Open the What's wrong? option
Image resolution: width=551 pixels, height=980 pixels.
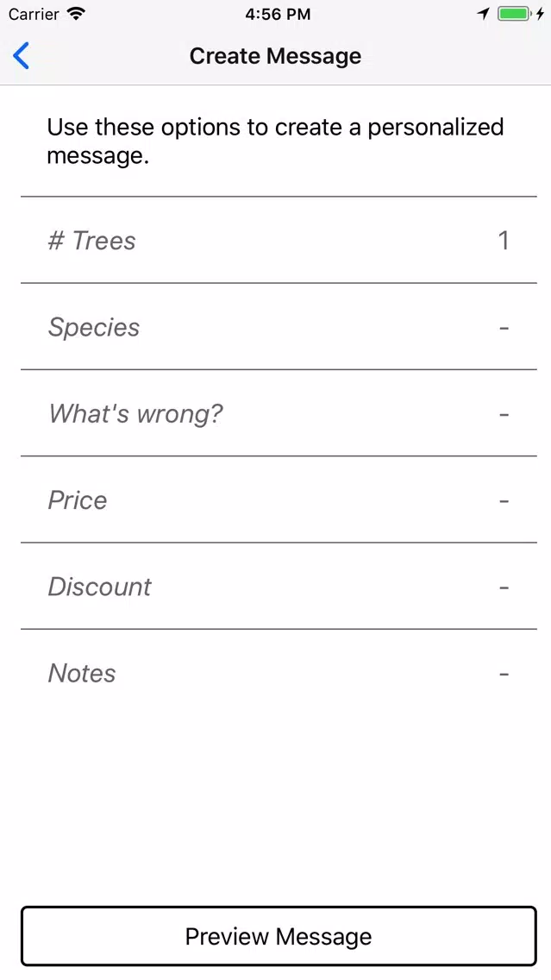pos(279,412)
